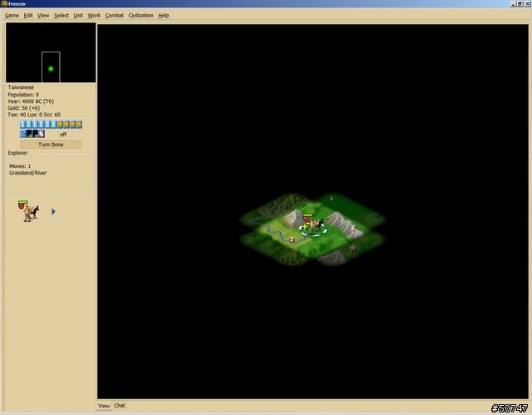
Task: Click the timeout 'off' label
Action: 63,135
